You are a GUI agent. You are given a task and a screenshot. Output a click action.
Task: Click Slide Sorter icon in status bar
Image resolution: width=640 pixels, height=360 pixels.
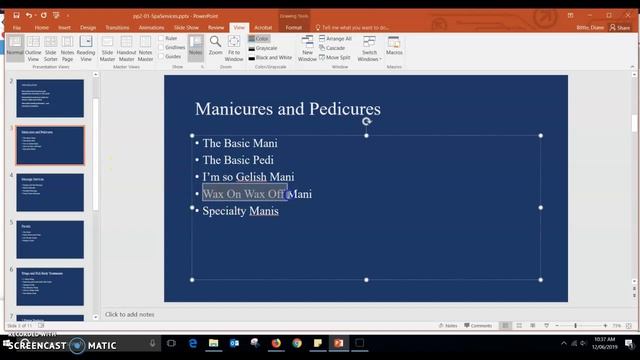[x=519, y=325]
